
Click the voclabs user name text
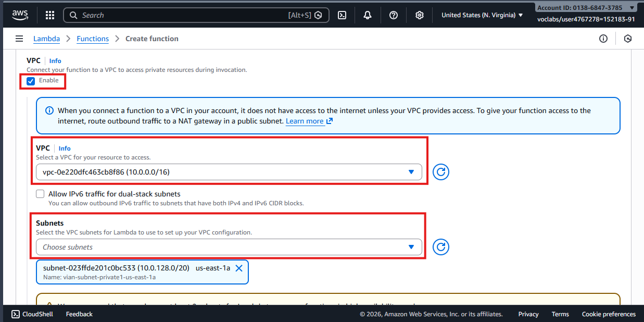pyautogui.click(x=586, y=19)
